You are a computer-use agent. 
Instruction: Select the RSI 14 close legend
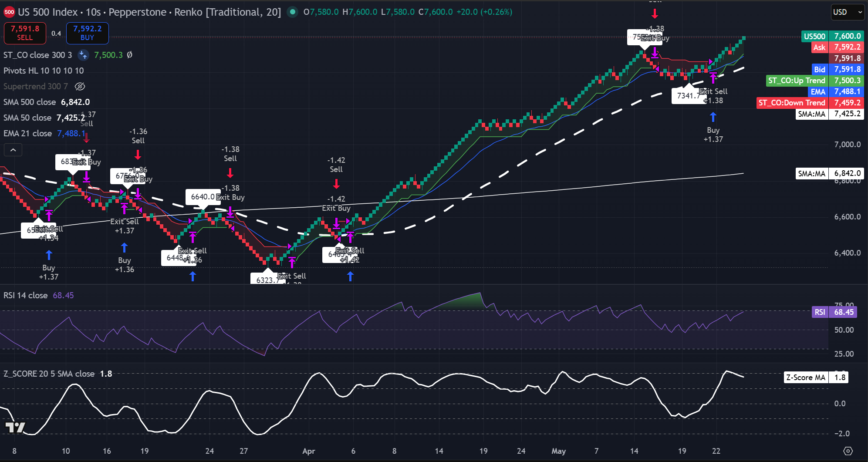pos(25,295)
